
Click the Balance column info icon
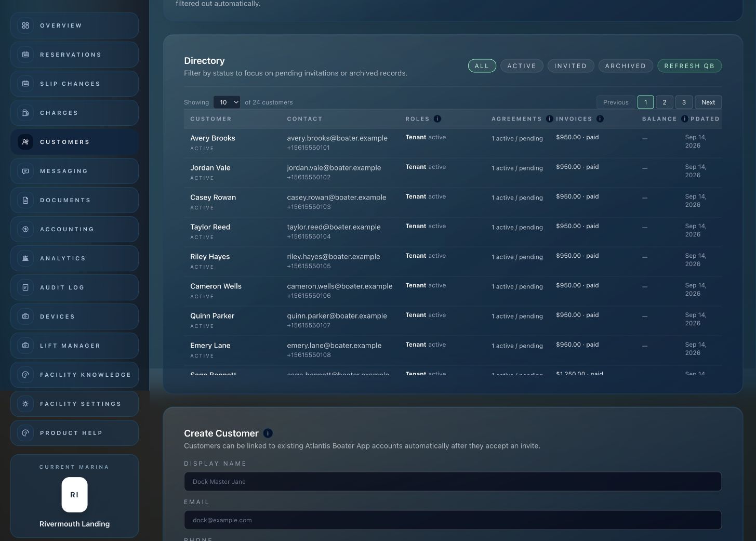685,119
